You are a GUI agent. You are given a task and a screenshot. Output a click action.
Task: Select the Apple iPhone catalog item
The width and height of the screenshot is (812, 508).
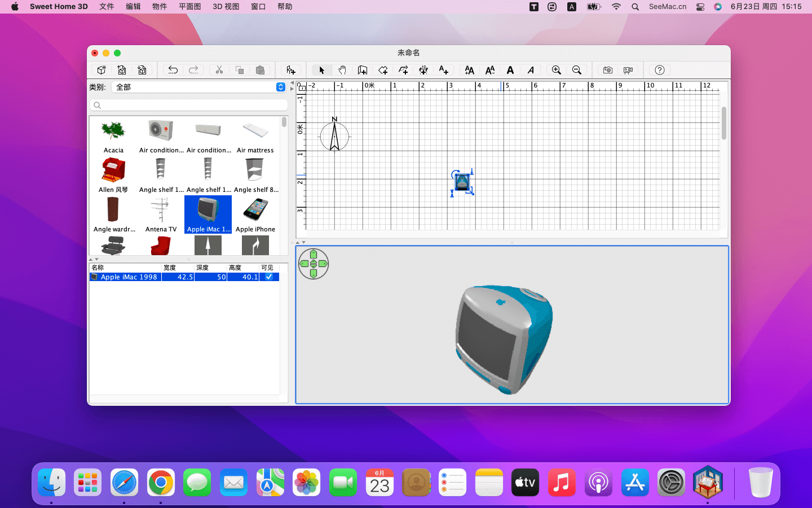[x=255, y=215]
